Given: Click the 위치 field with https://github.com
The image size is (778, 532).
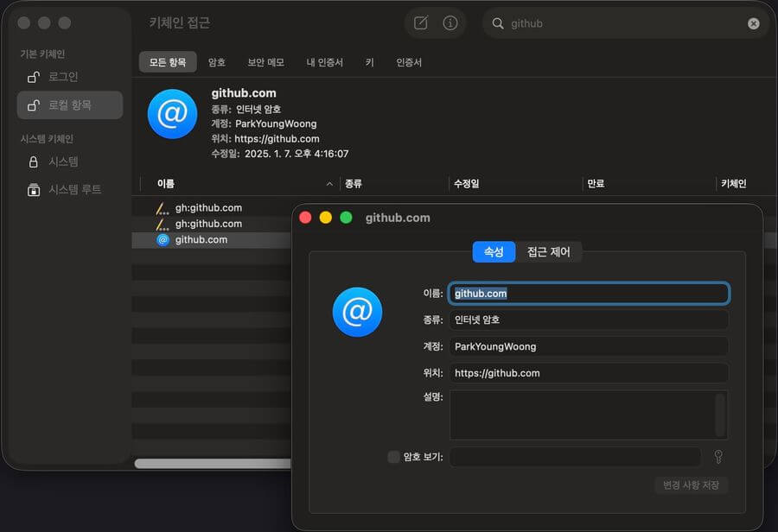Looking at the screenshot, I should tap(589, 373).
